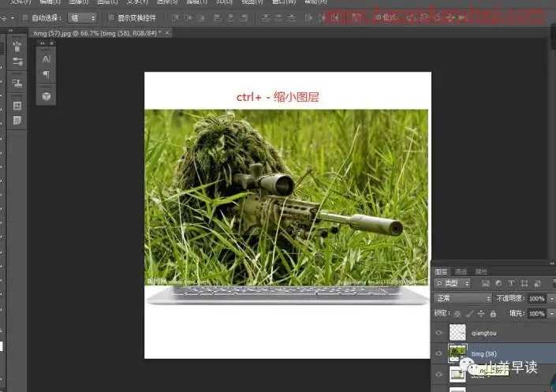
Task: Open the 3D cube panel icon
Action: coord(46,96)
